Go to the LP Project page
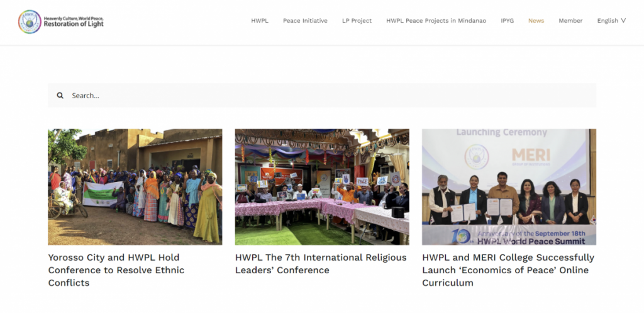This screenshot has height=313, width=644. [x=357, y=21]
